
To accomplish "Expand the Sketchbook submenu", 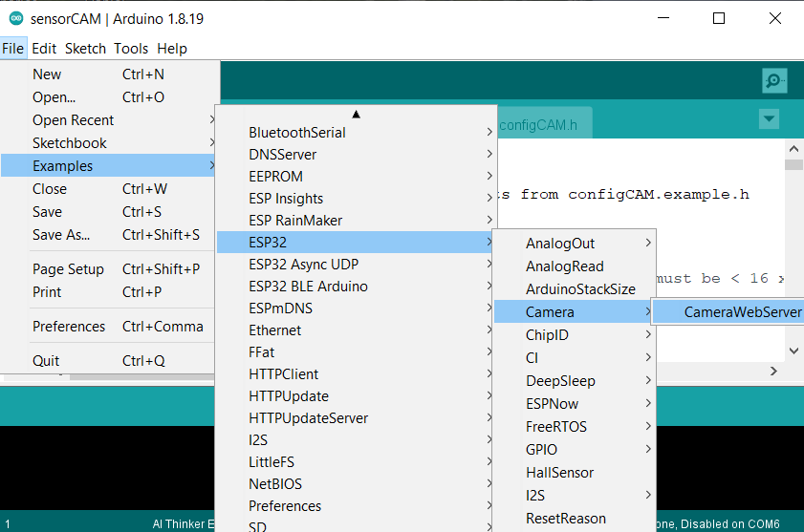I will click(x=108, y=143).
